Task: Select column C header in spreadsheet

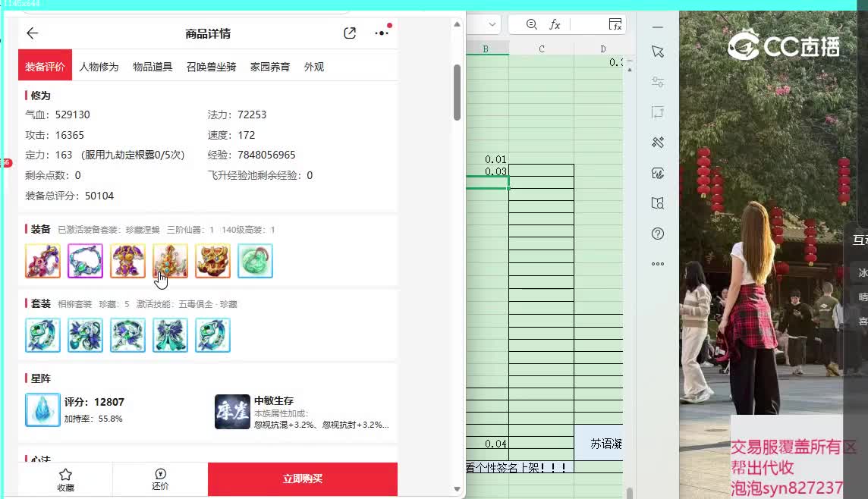Action: coord(542,49)
